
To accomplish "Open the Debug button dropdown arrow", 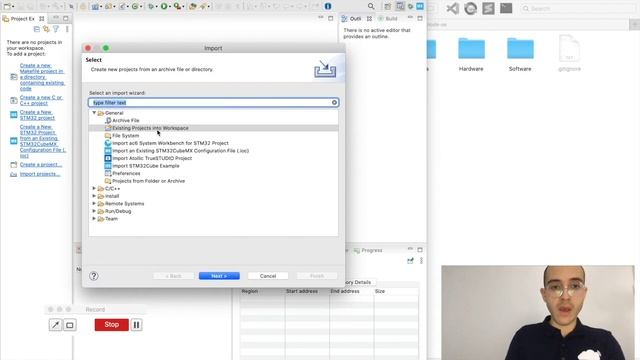I will click(156, 7).
